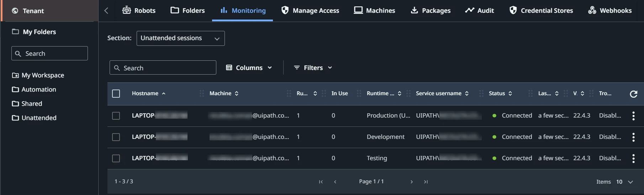Click the Webhooks icon
Screen dimensions: 644x195
pyautogui.click(x=592, y=10)
